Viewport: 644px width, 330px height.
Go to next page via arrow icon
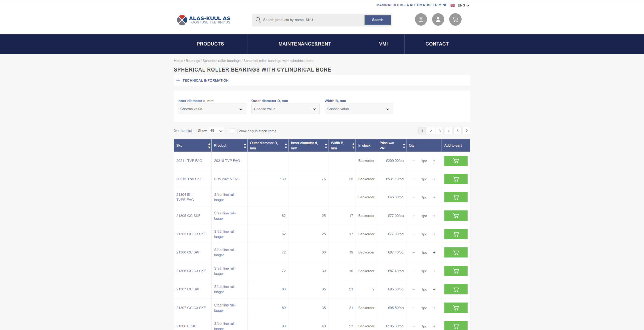tap(466, 131)
